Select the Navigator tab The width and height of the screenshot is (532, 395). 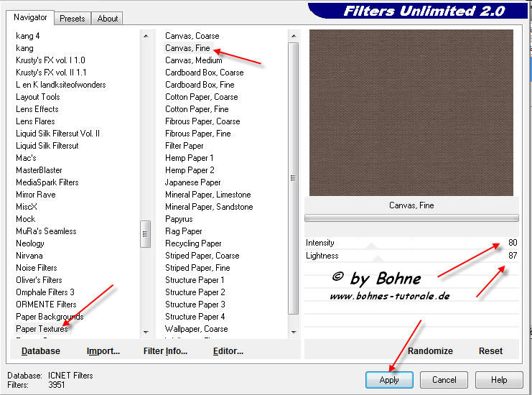[31, 17]
